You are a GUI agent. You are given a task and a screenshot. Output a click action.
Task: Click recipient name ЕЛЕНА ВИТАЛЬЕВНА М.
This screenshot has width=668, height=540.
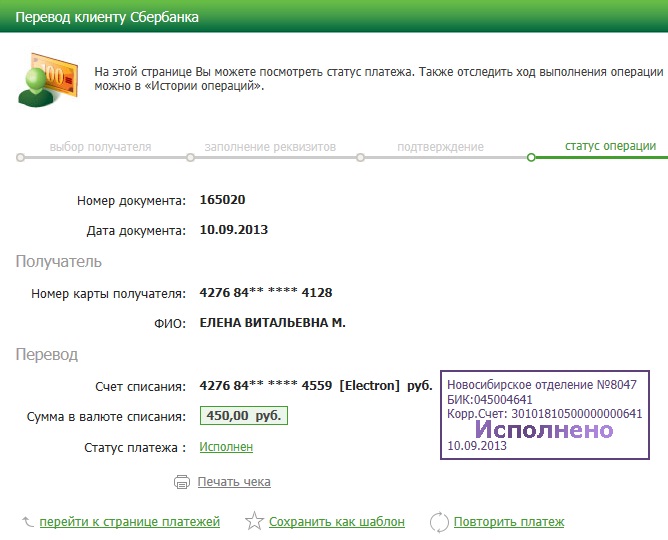point(273,323)
